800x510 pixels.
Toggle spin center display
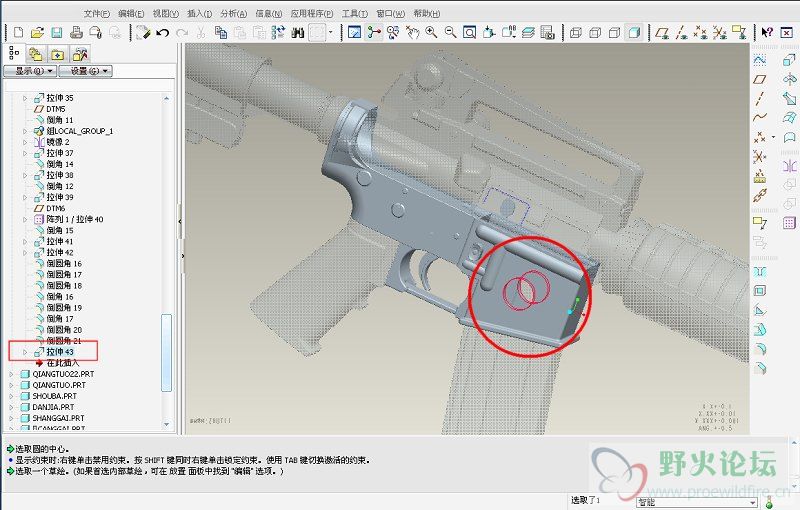tap(374, 33)
